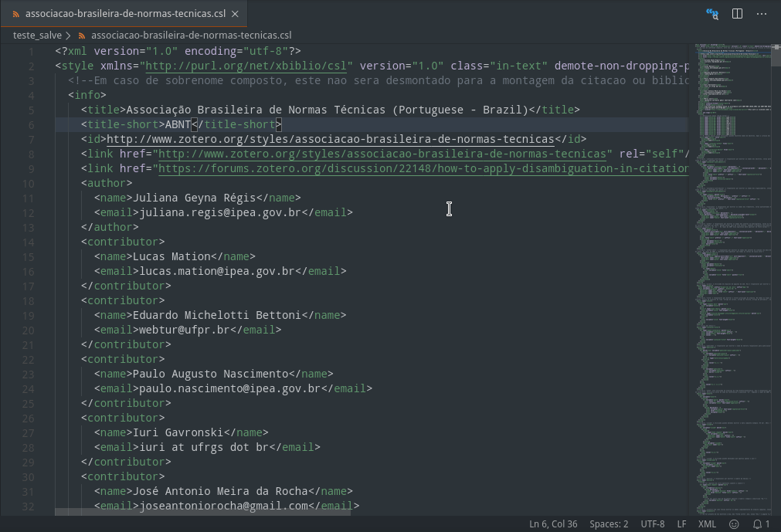Click the closing </author> tag
The width and height of the screenshot is (781, 532).
click(x=110, y=228)
